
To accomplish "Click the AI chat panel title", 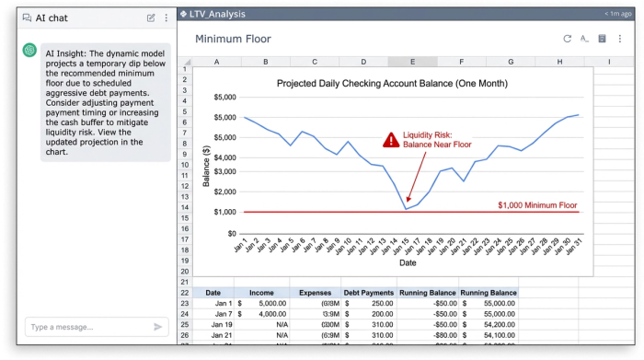I will (x=52, y=17).
